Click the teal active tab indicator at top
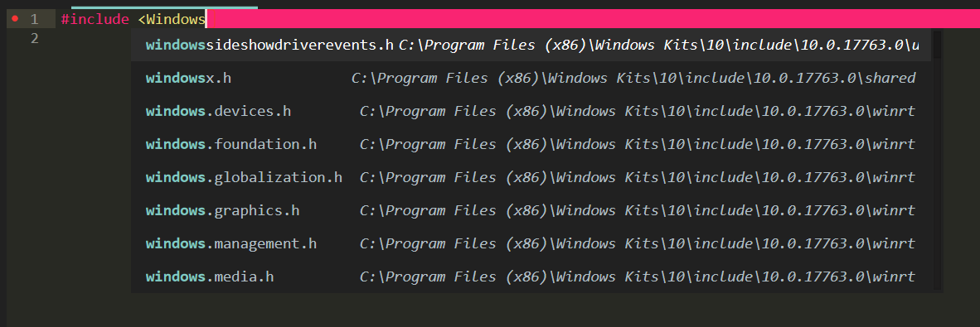 [164, 7]
